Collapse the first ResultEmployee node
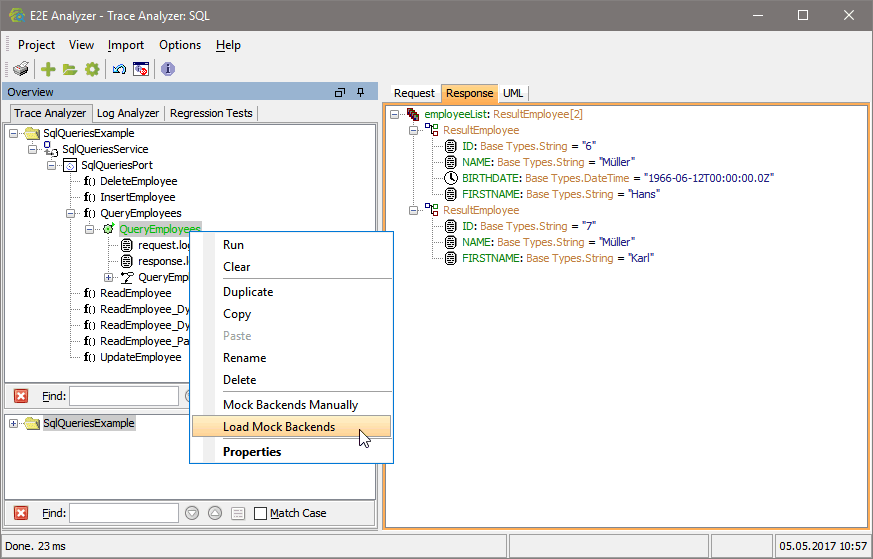The height and width of the screenshot is (559, 873). [414, 130]
